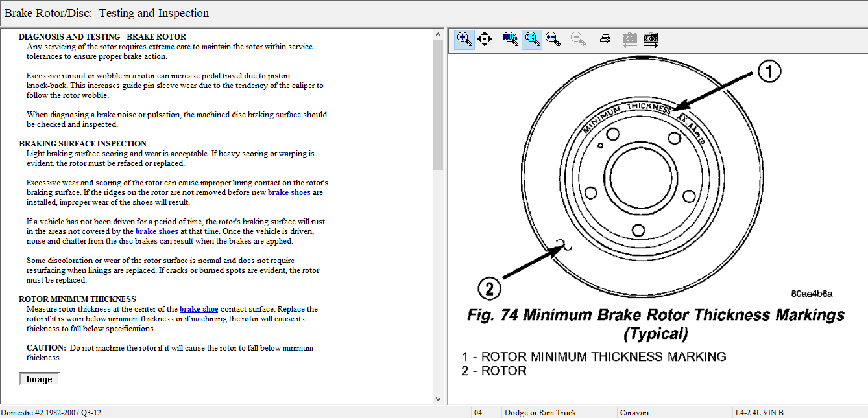
Task: Click the text pane scrollbar up arrow
Action: pos(438,34)
